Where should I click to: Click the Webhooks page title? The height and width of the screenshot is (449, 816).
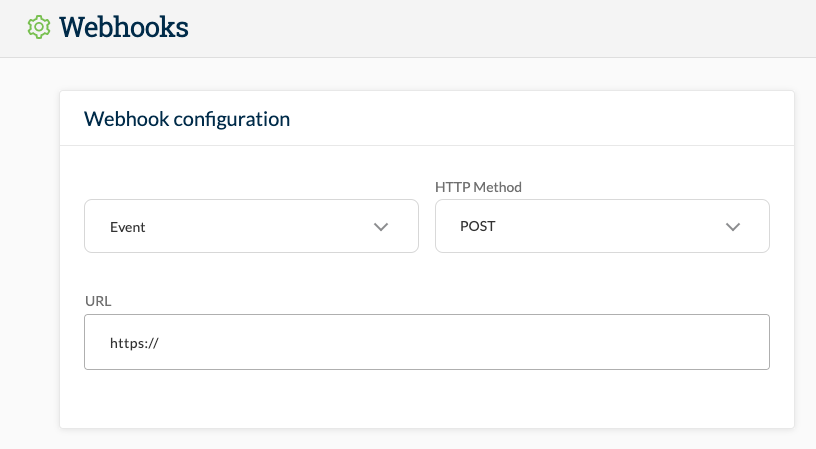pyautogui.click(x=124, y=27)
